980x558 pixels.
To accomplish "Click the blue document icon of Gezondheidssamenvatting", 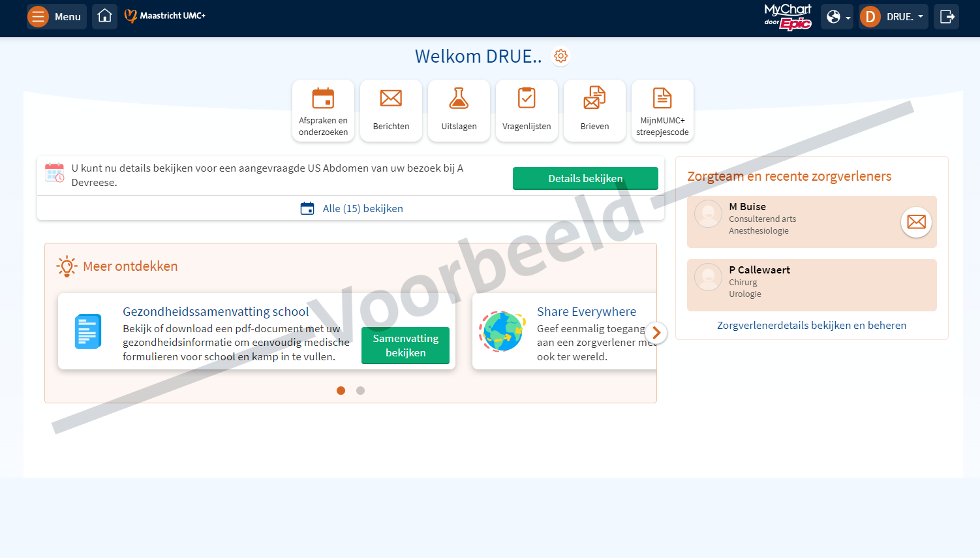I will tap(88, 332).
